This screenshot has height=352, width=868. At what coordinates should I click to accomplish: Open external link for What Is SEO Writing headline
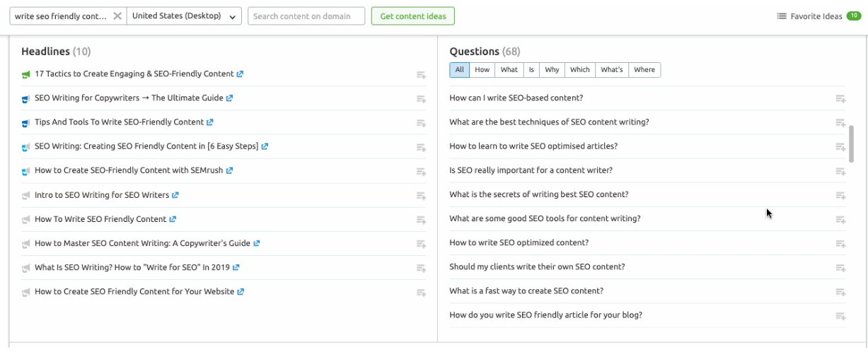point(236,268)
